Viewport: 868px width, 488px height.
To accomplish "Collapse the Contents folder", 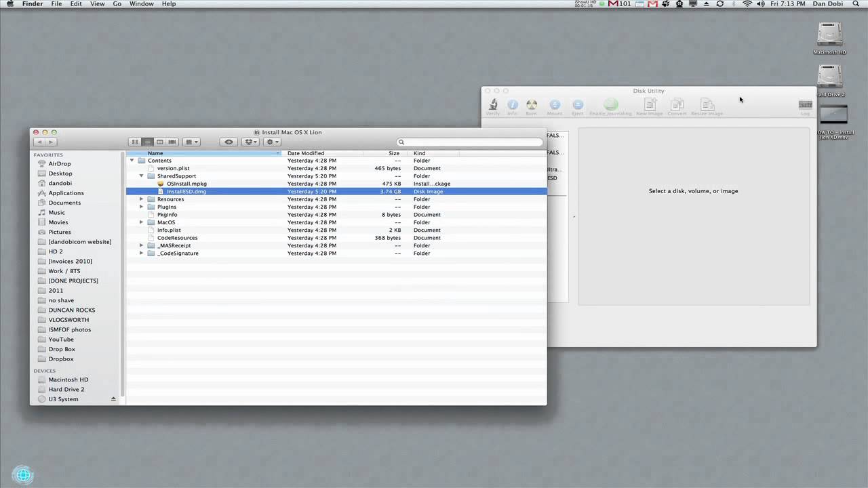I will point(132,161).
